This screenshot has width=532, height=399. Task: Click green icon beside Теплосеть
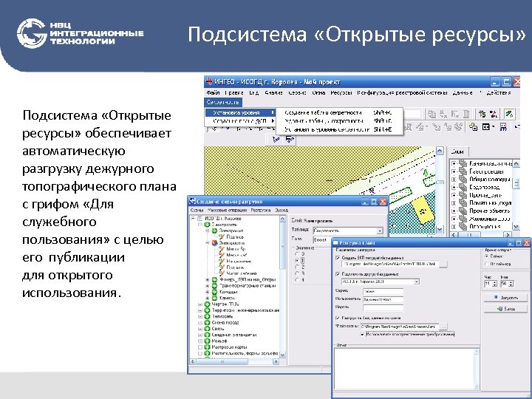pyautogui.click(x=208, y=316)
